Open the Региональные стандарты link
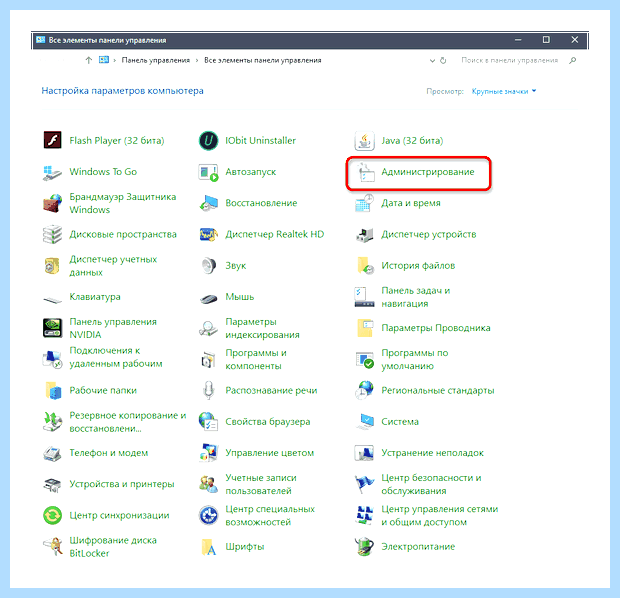This screenshot has width=620, height=598. (x=438, y=391)
